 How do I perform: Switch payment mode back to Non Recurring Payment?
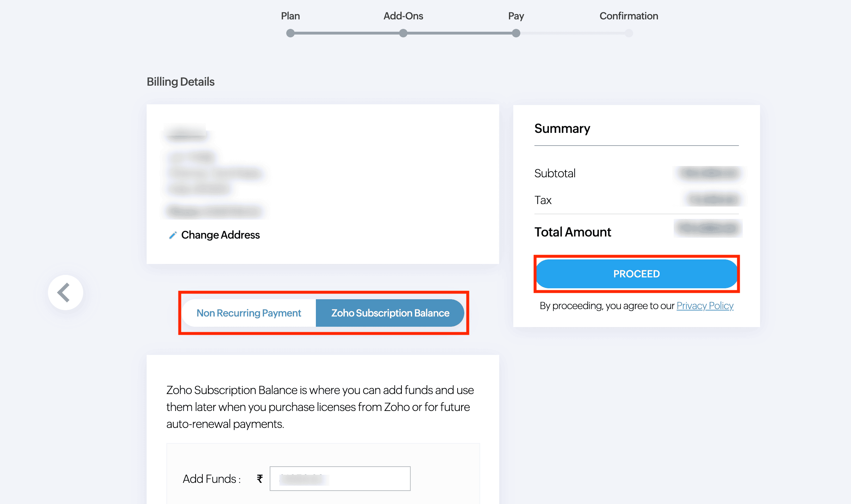pyautogui.click(x=249, y=313)
